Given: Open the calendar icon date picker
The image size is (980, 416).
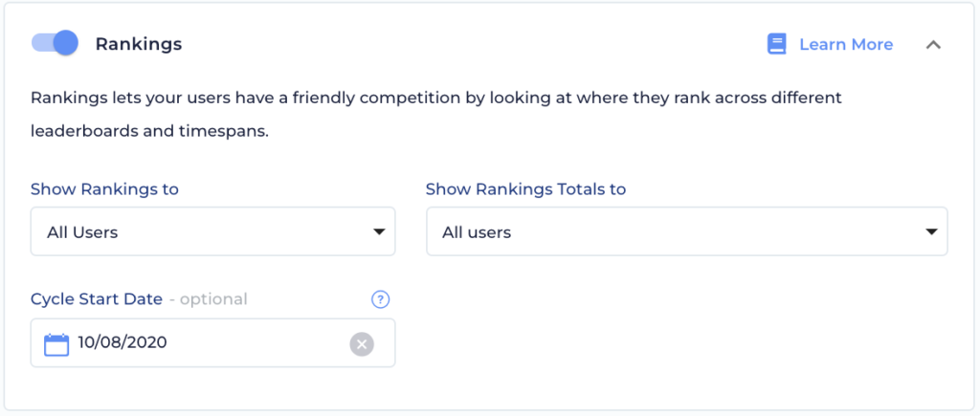Looking at the screenshot, I should [x=56, y=344].
